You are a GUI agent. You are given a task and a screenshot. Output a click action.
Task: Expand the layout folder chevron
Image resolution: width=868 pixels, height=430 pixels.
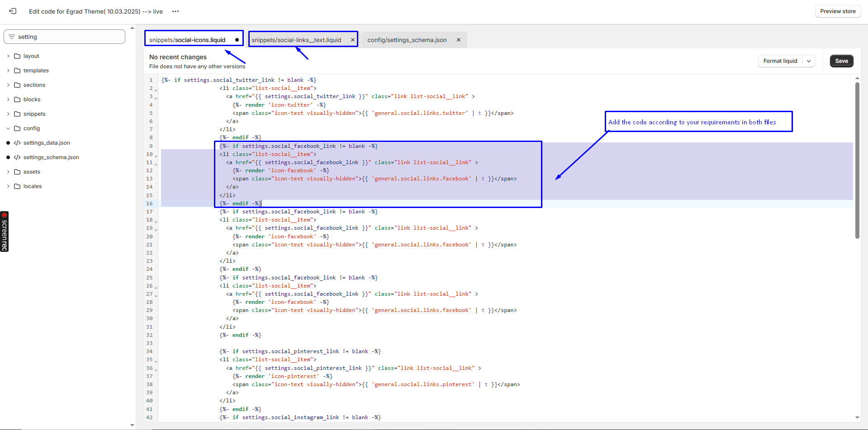(8, 56)
